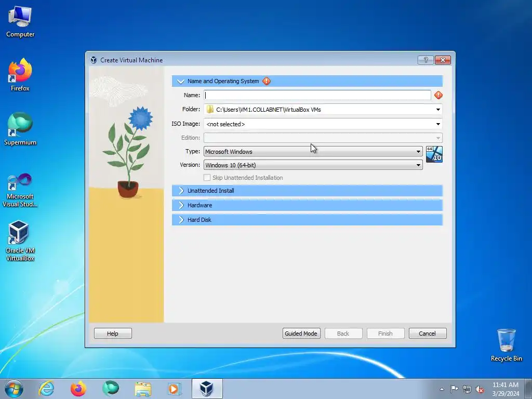532x399 pixels.
Task: Select the Microsoft Visual Studio desktop shortcut
Action: coord(20,190)
